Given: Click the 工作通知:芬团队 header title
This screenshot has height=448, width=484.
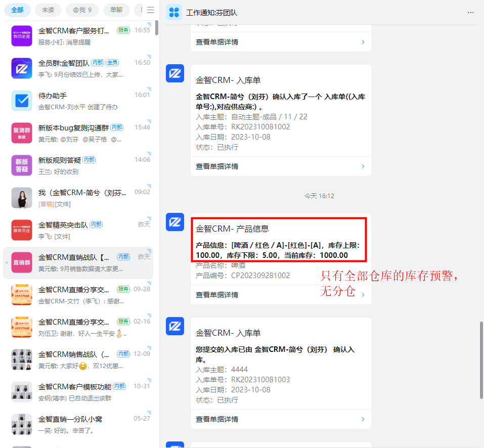Looking at the screenshot, I should [x=212, y=13].
